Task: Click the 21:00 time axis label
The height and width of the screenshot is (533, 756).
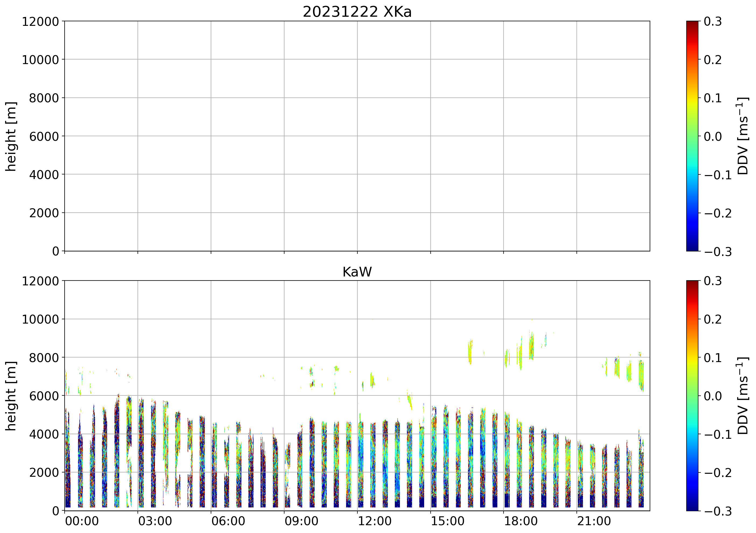Action: 594,521
